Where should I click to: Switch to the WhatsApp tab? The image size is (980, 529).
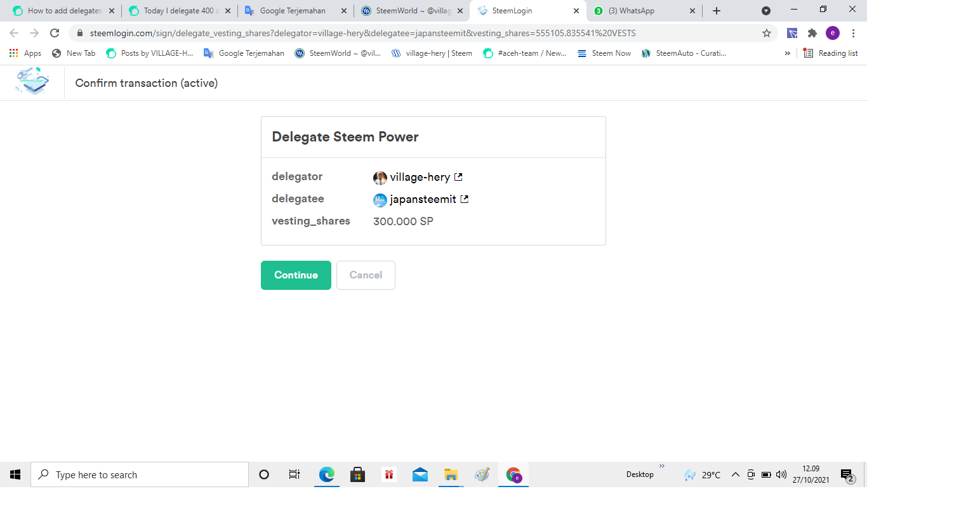[x=644, y=11]
